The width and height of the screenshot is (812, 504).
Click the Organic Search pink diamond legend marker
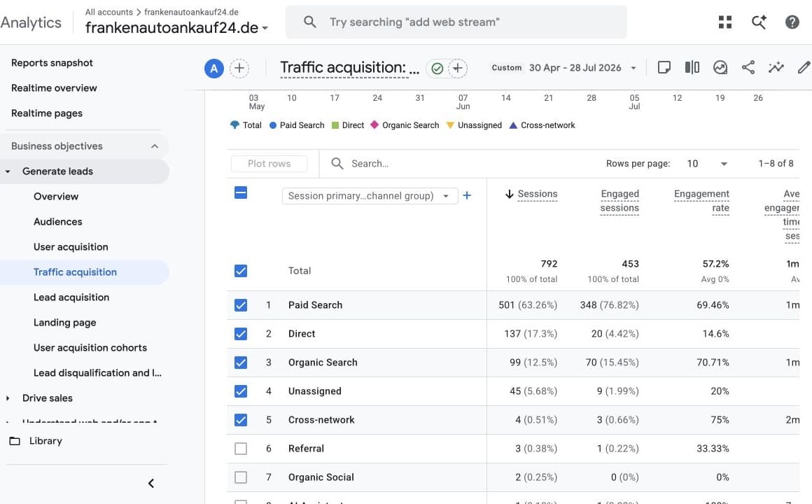click(x=374, y=125)
